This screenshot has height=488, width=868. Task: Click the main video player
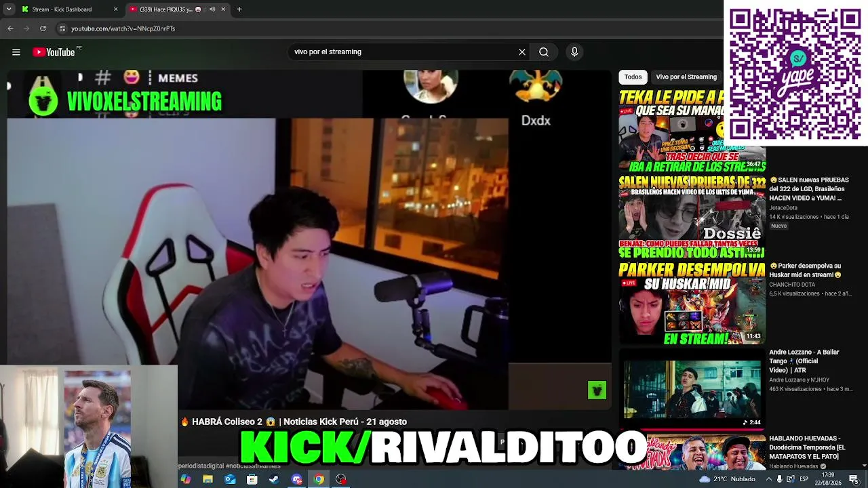(x=309, y=241)
